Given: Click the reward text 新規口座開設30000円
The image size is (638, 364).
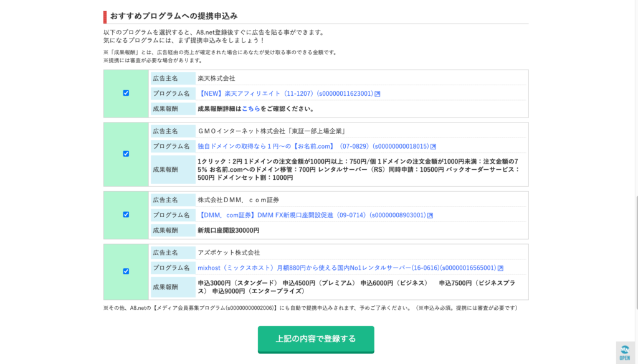Looking at the screenshot, I should [x=229, y=230].
